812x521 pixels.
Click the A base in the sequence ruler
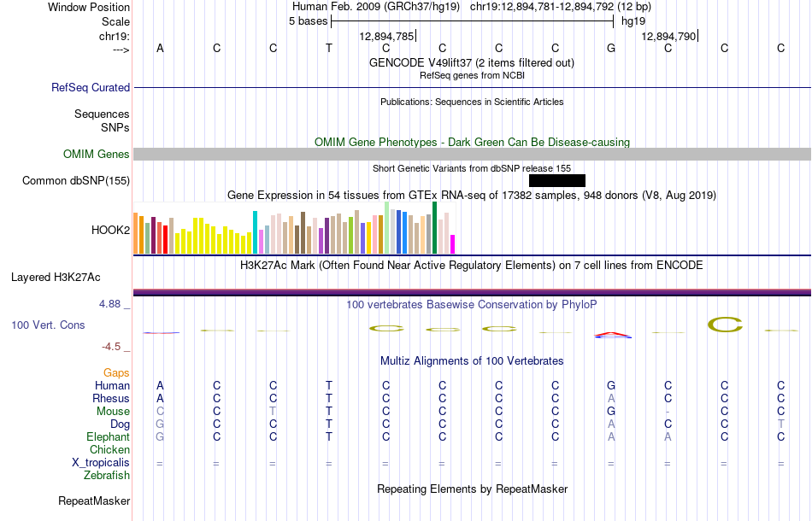160,48
